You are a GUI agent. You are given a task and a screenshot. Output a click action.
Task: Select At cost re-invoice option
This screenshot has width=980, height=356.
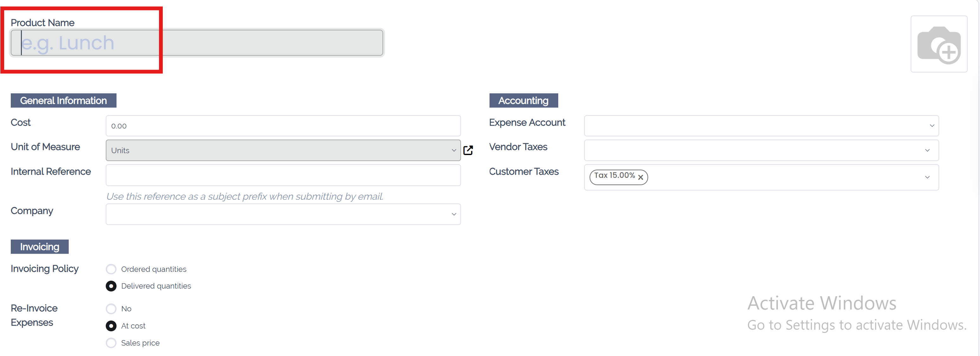[111, 326]
